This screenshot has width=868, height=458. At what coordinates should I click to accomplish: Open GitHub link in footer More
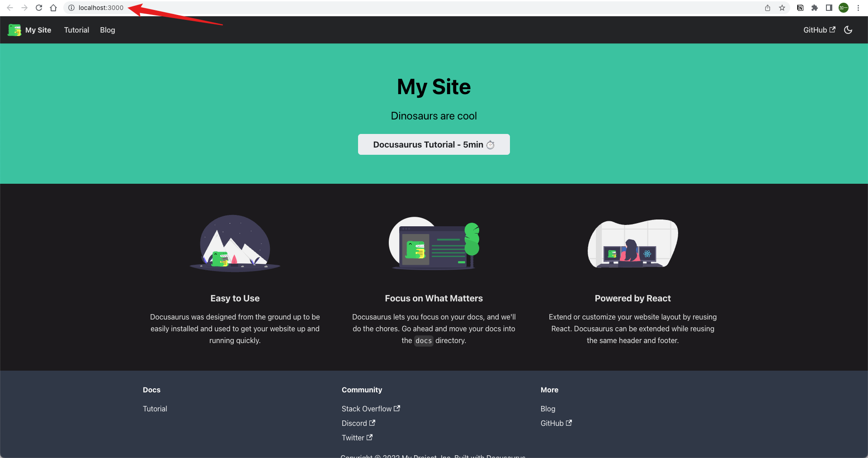coord(557,423)
